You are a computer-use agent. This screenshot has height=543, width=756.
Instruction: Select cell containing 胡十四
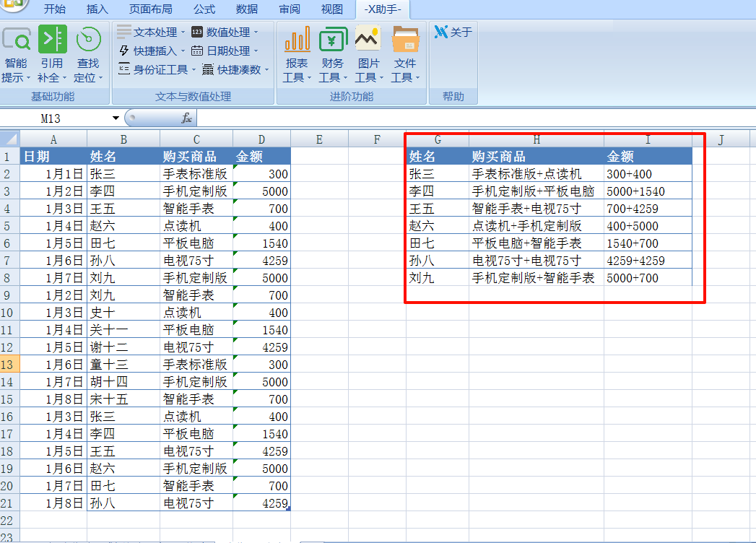coord(123,382)
